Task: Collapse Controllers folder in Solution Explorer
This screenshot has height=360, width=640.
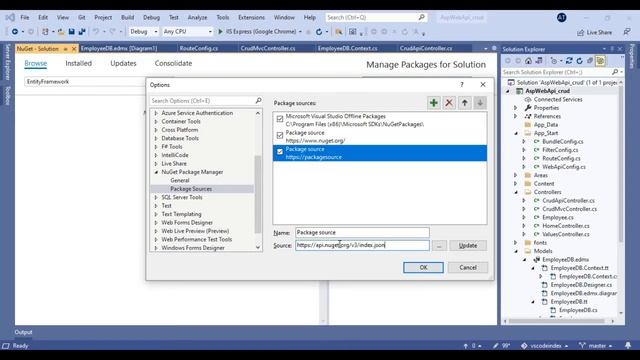Action: (x=516, y=192)
